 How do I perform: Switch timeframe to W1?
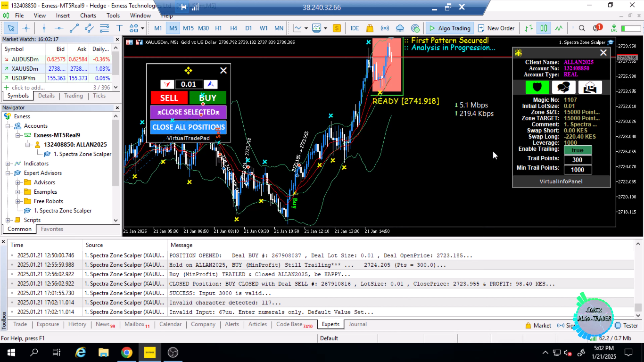[264, 28]
